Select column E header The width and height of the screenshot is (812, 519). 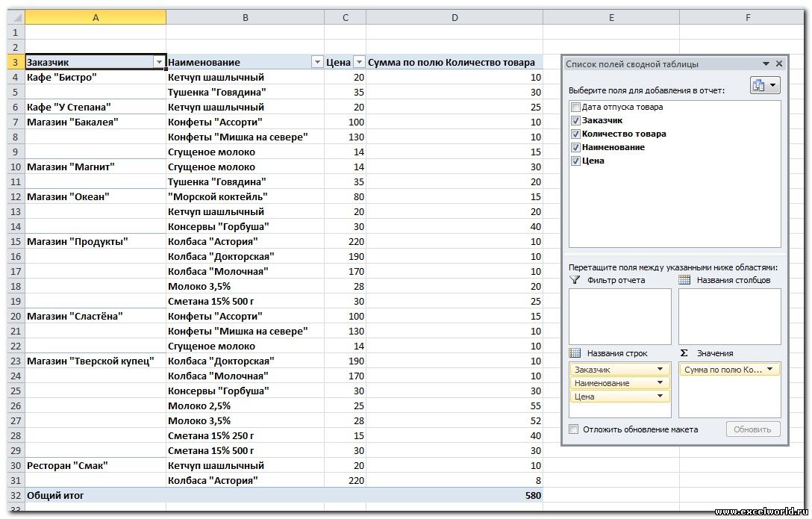click(x=611, y=18)
